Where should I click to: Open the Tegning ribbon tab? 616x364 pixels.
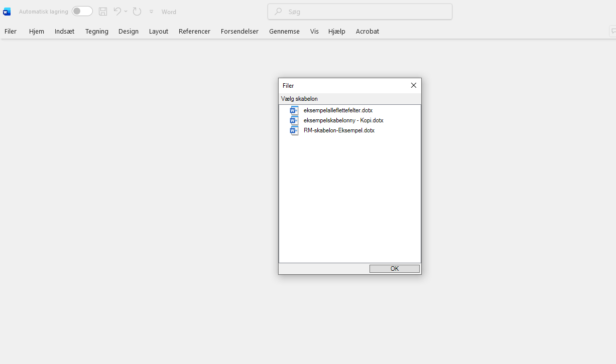click(x=97, y=31)
